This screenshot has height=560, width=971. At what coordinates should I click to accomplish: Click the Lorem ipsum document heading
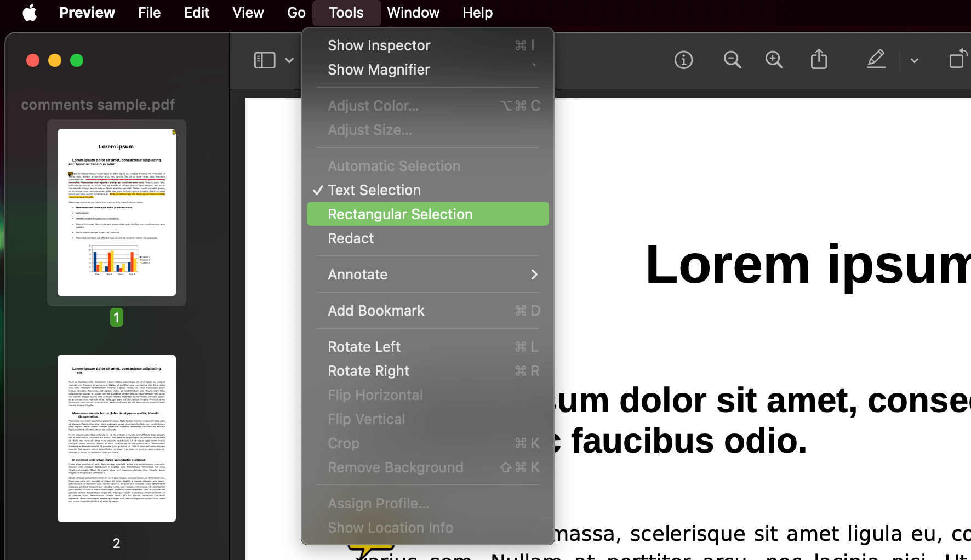(x=808, y=265)
